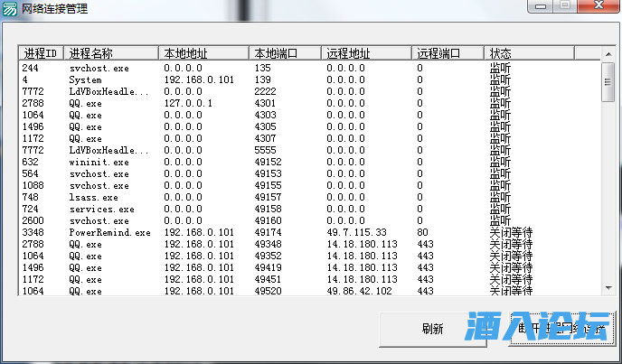
Task: Select the svchost.exe row with port 49153
Action: pos(309,173)
